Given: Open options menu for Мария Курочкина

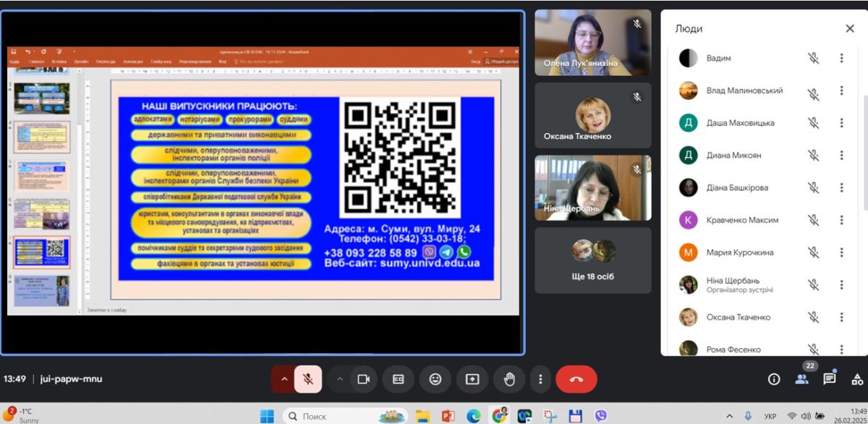Looking at the screenshot, I should tap(841, 253).
